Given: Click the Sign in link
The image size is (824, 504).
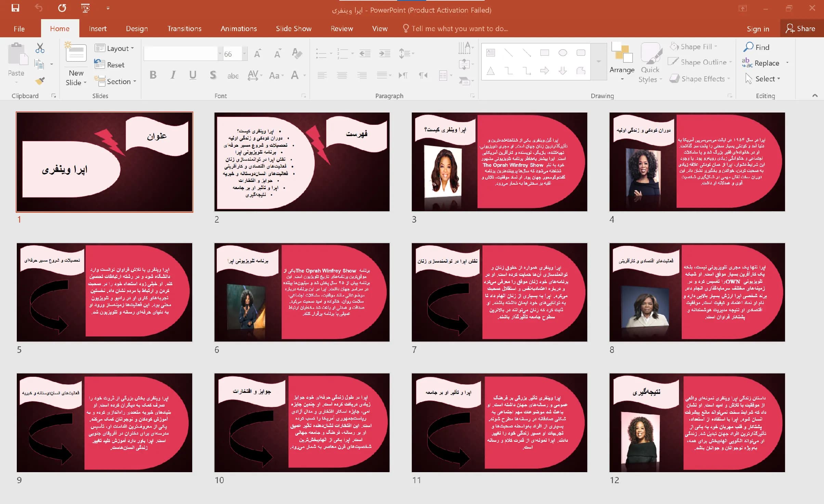Looking at the screenshot, I should 758,29.
